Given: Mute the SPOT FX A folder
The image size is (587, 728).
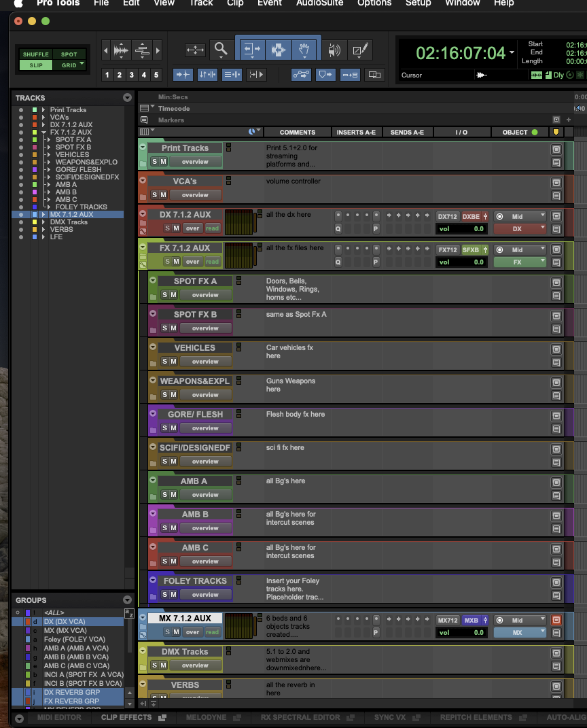Looking at the screenshot, I should (x=173, y=295).
